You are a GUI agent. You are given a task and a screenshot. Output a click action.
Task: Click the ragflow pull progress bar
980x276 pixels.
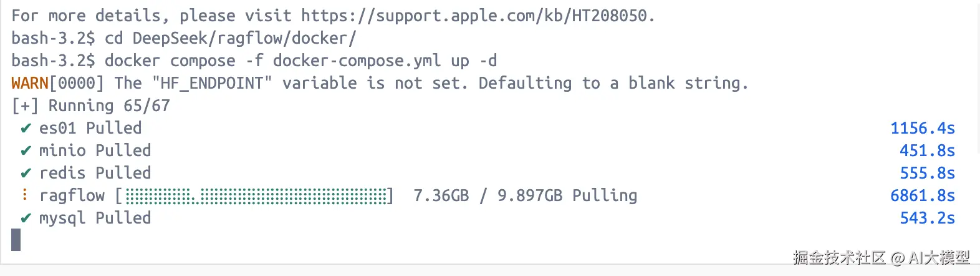tap(256, 196)
